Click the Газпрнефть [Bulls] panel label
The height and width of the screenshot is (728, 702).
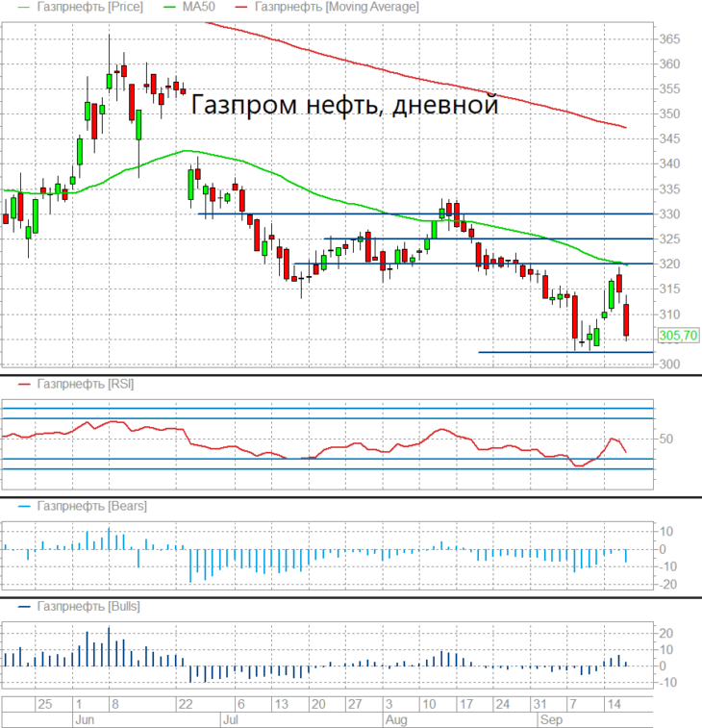pyautogui.click(x=88, y=607)
